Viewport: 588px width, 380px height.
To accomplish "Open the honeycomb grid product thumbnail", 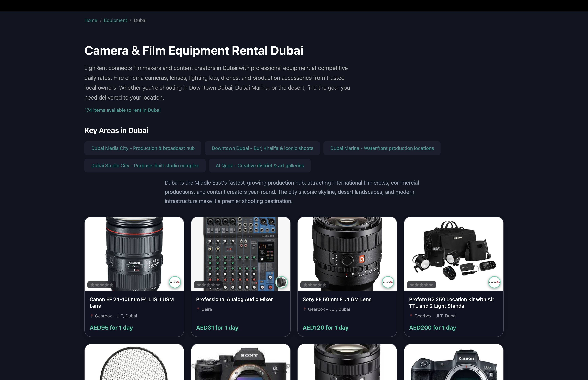I will point(134,362).
